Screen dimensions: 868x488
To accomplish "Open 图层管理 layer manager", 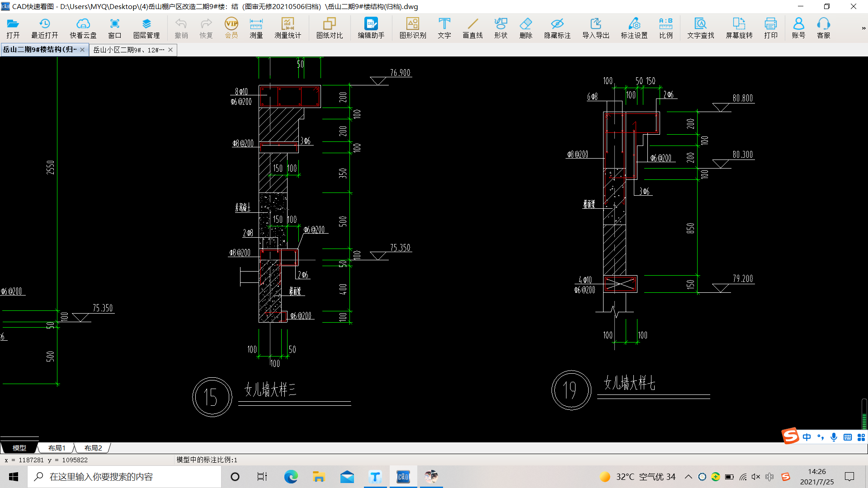I will (146, 28).
